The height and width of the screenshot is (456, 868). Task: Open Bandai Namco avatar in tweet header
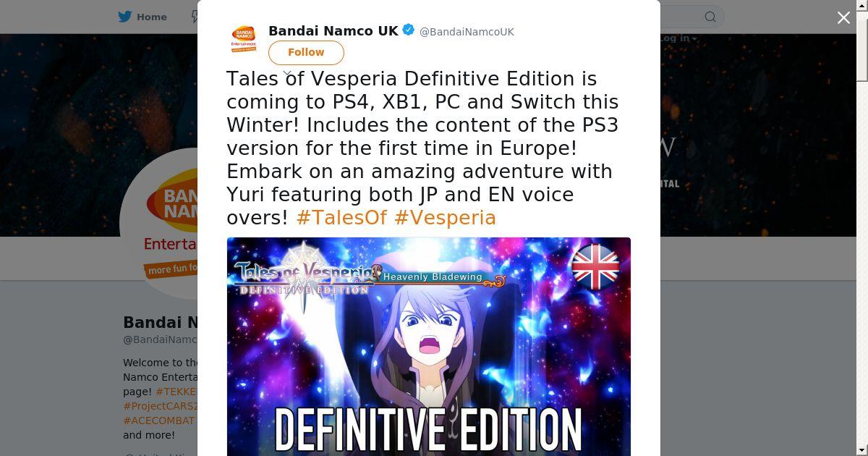[x=244, y=39]
